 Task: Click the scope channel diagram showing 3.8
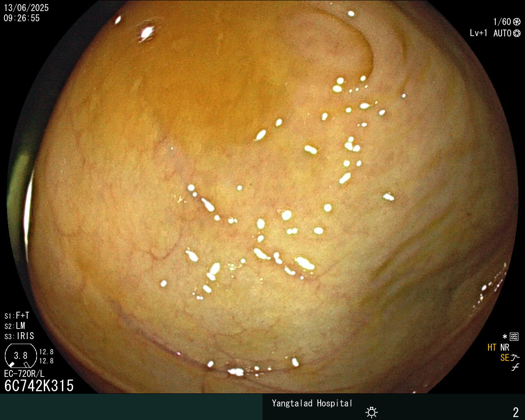pos(21,356)
